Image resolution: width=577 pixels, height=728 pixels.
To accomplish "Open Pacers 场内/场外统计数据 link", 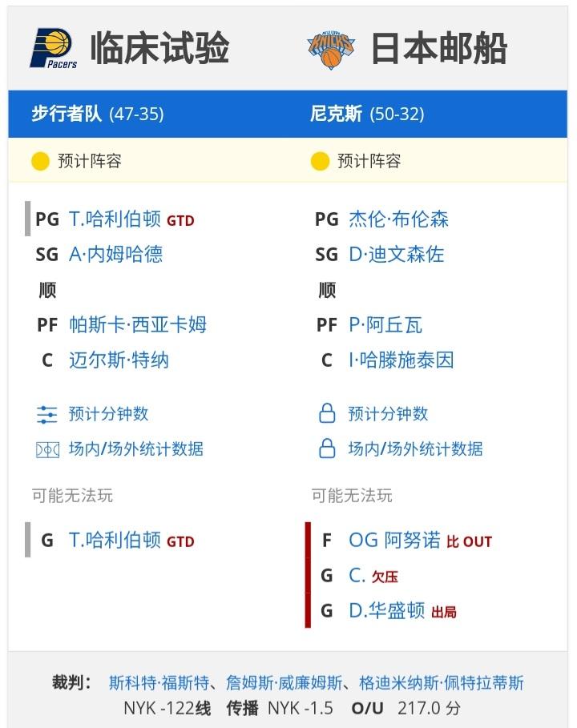I will point(136,449).
